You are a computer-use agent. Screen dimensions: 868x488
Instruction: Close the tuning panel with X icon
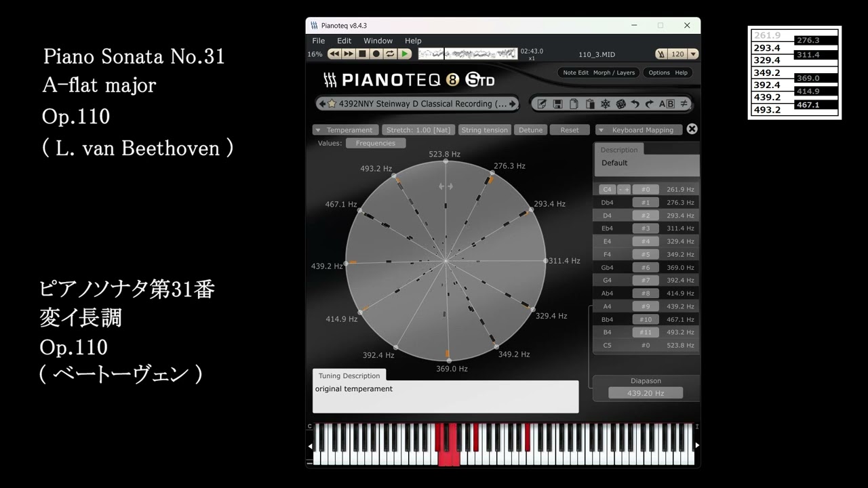tap(692, 129)
